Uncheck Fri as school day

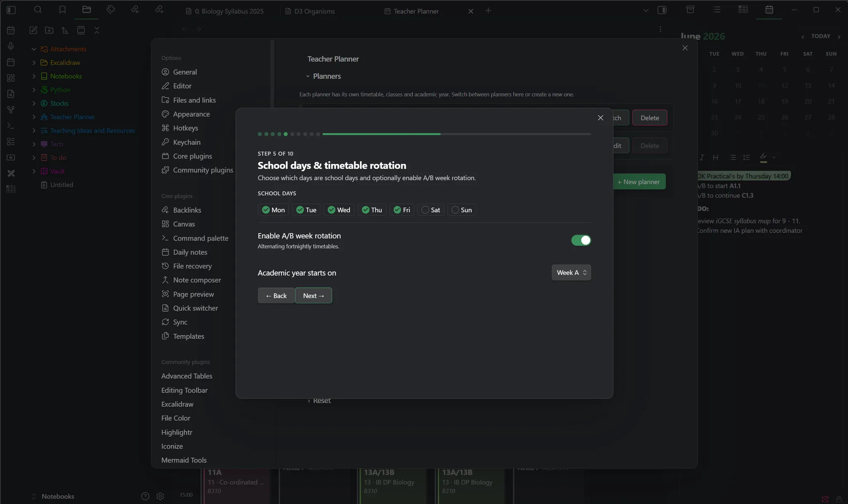click(x=402, y=210)
